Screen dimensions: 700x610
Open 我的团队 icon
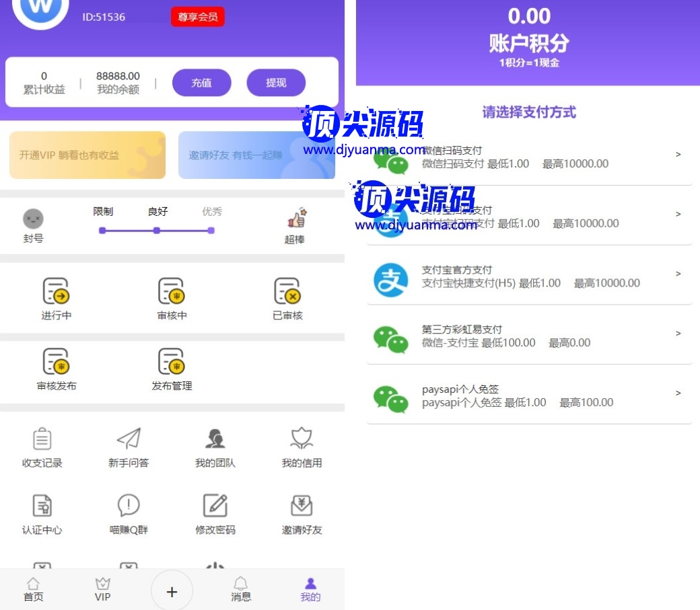coord(215,439)
